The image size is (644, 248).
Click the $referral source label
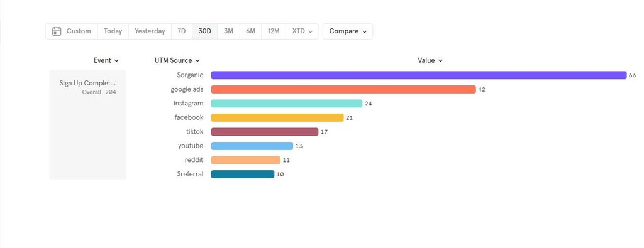click(190, 174)
